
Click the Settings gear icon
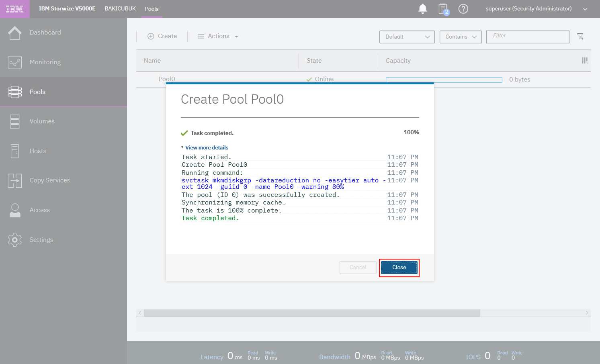tap(15, 240)
